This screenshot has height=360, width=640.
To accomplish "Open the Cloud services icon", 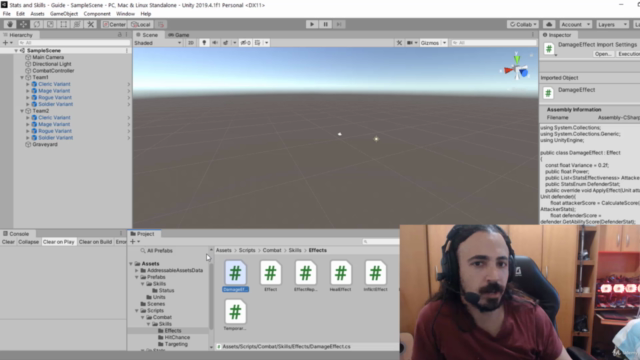I will coord(549,24).
